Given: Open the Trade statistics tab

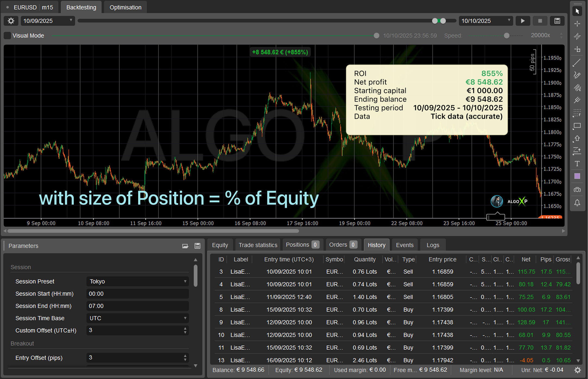Looking at the screenshot, I should 258,245.
